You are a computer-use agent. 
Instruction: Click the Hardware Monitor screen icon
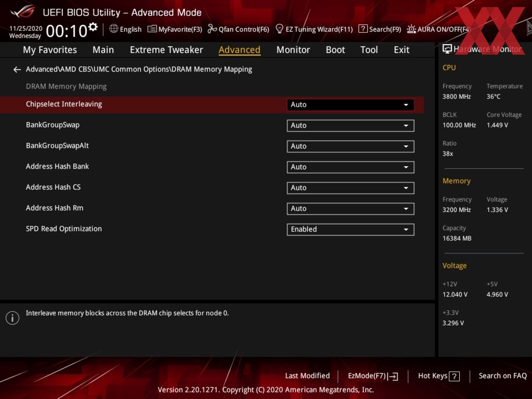pos(447,49)
